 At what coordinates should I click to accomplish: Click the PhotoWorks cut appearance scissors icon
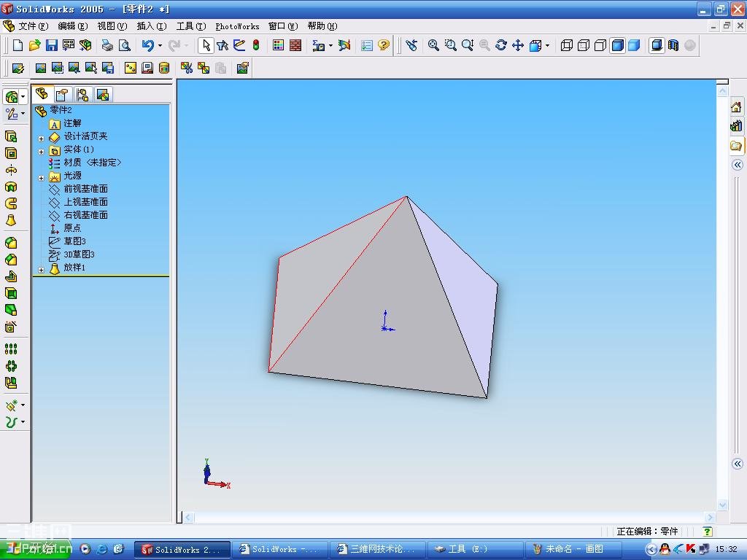click(187, 68)
